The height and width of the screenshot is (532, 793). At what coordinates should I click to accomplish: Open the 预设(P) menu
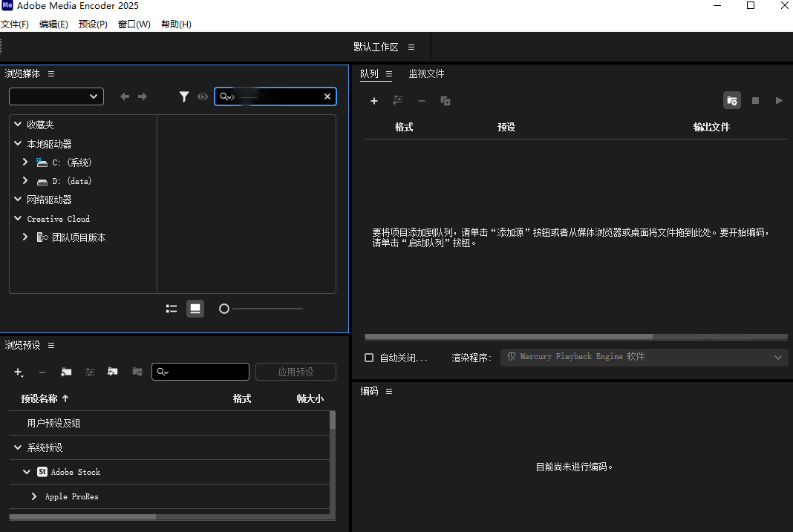coord(93,24)
